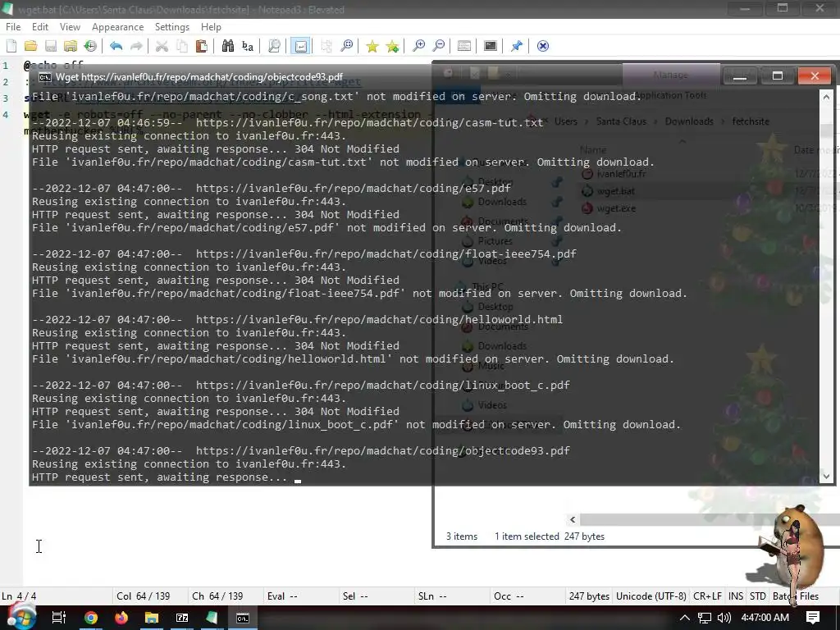The width and height of the screenshot is (840, 630).
Task: Click the blue circled X exit icon
Action: (x=543, y=46)
